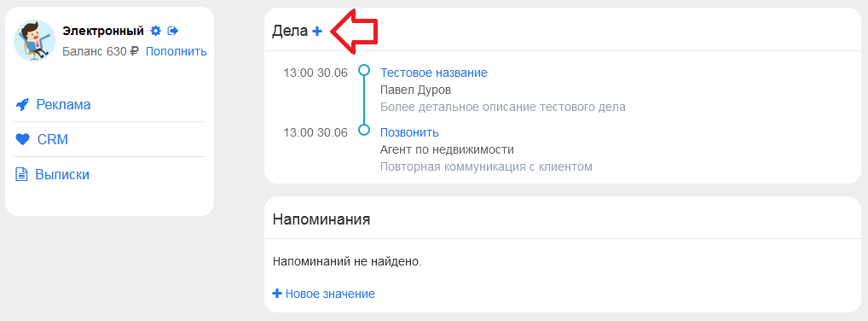Screen dimensions: 868x321
Task: Click plus icon before Новое значение
Action: pyautogui.click(x=277, y=294)
